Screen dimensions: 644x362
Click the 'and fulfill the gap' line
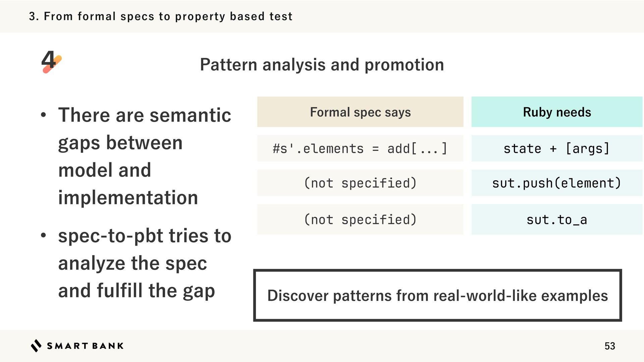pos(137,291)
